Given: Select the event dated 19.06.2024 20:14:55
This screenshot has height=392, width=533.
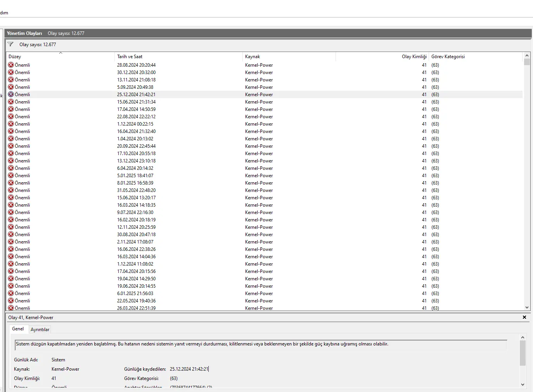Looking at the screenshot, I should [x=264, y=286].
